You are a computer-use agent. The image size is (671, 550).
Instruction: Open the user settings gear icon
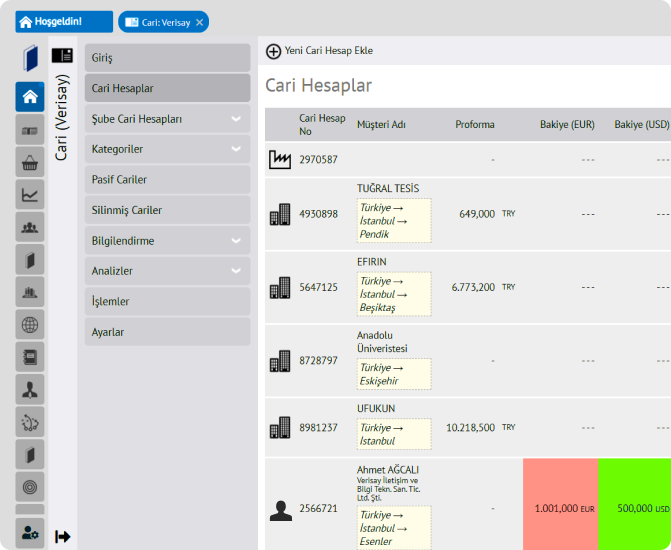click(x=30, y=533)
